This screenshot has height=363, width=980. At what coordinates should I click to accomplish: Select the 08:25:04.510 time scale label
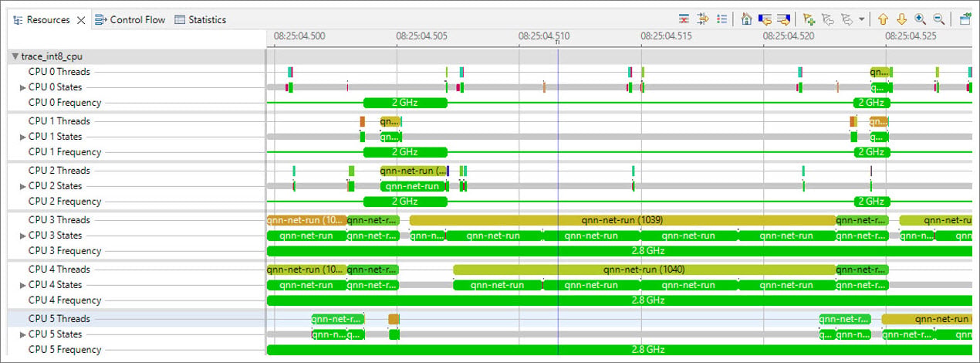coord(543,36)
